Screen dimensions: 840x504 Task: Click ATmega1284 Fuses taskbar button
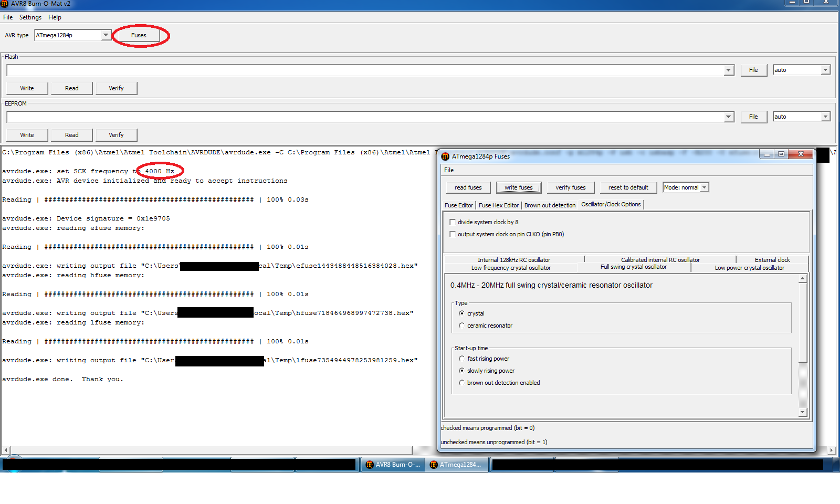pos(457,465)
